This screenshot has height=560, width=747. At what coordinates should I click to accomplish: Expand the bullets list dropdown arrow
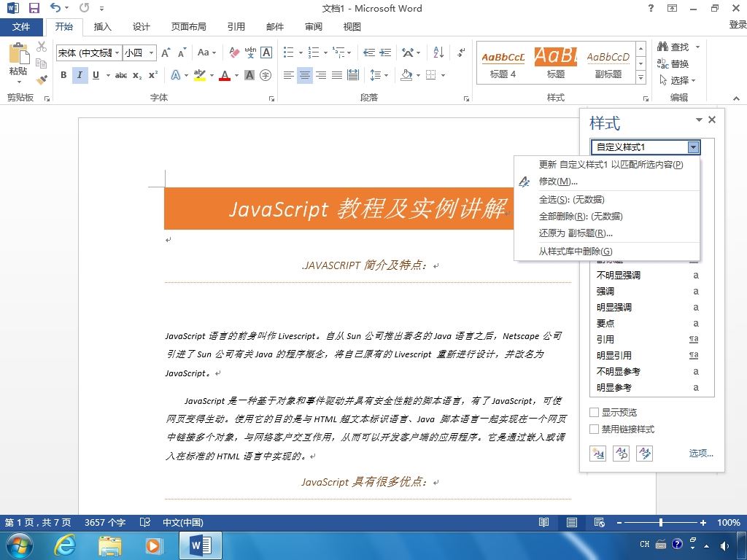click(x=301, y=52)
